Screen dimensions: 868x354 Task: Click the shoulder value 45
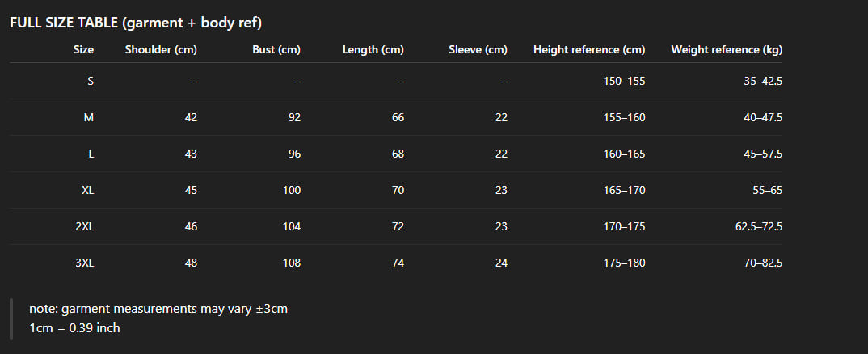click(x=191, y=190)
